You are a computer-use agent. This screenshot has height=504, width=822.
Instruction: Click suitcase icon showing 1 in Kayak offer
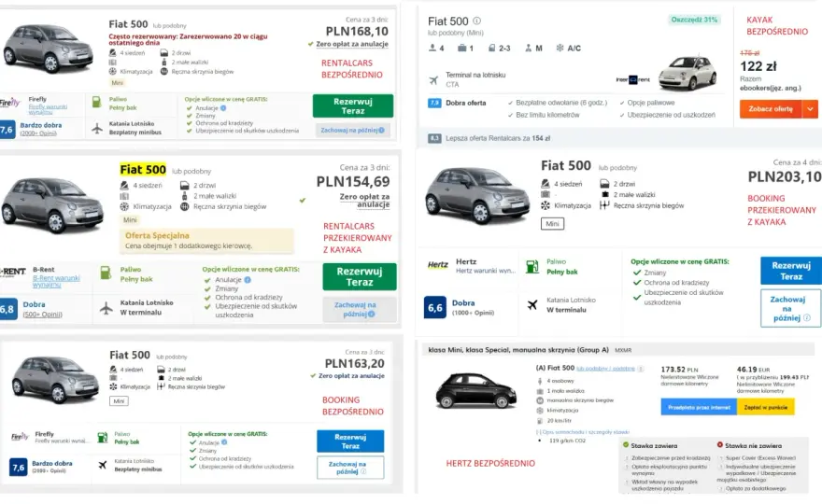[461, 48]
